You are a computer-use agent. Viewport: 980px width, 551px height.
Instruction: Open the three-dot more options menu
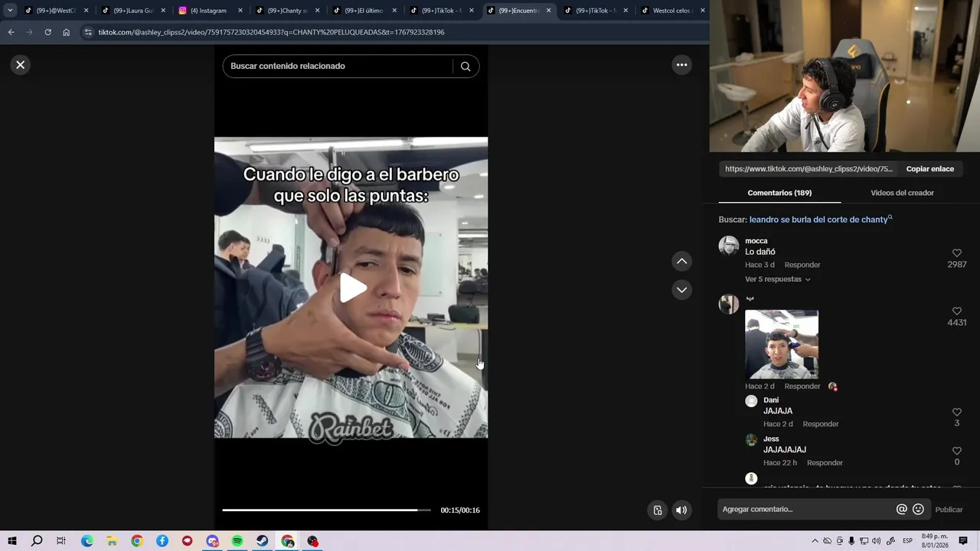coord(681,65)
